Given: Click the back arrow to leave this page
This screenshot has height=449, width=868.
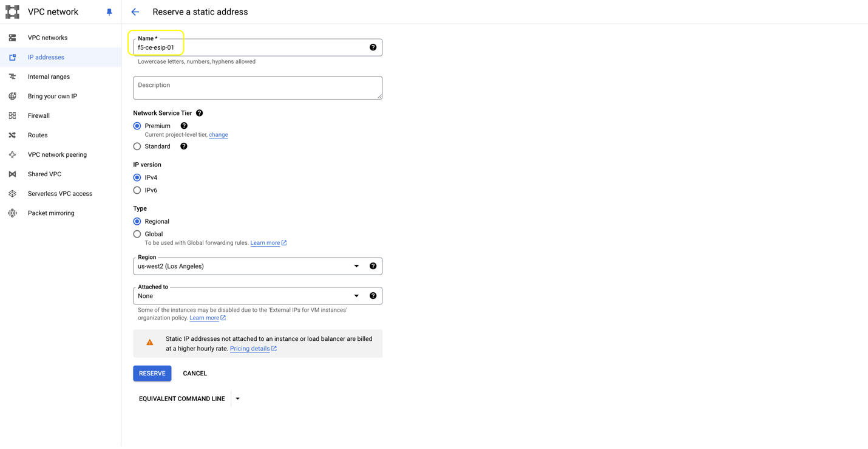Looking at the screenshot, I should 135,12.
